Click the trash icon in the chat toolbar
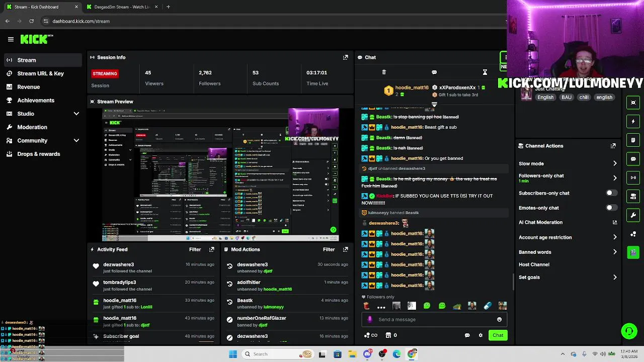 (384, 72)
